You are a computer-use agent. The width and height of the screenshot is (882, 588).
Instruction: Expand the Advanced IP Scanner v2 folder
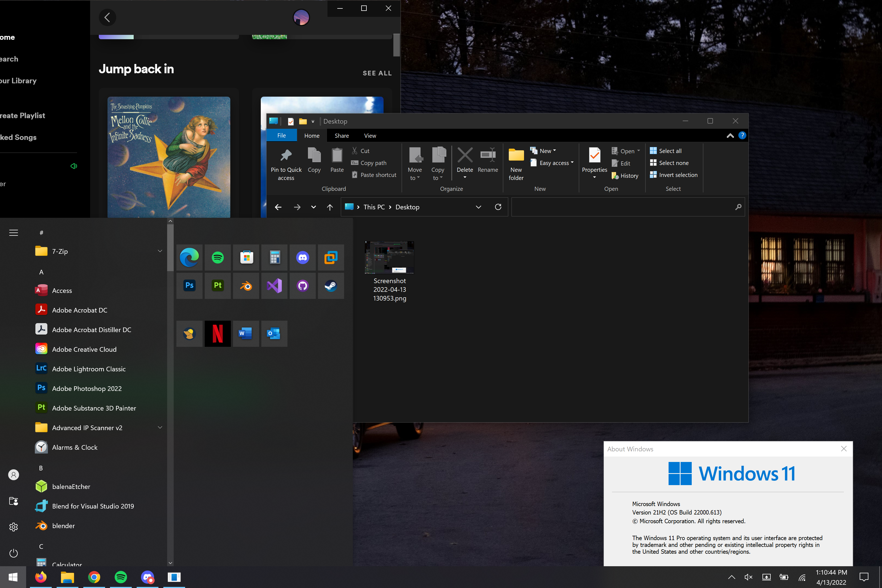coord(160,427)
